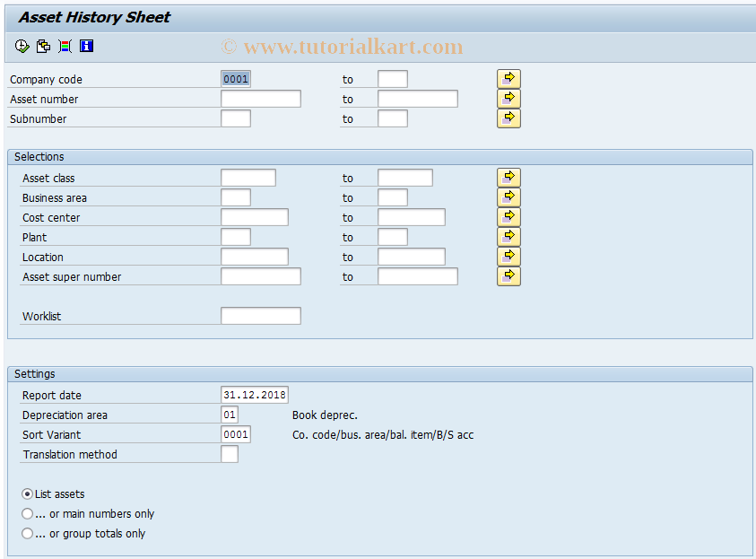Click the Business area from field

coord(236,197)
